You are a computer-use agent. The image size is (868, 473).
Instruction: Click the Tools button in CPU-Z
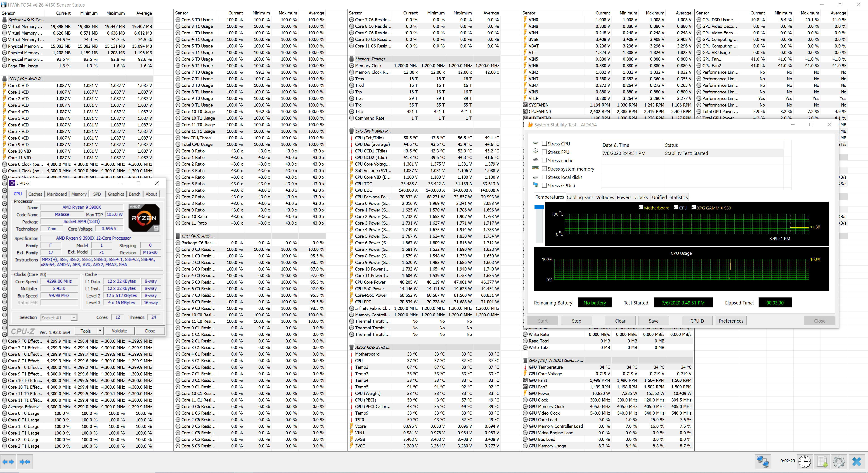86,331
